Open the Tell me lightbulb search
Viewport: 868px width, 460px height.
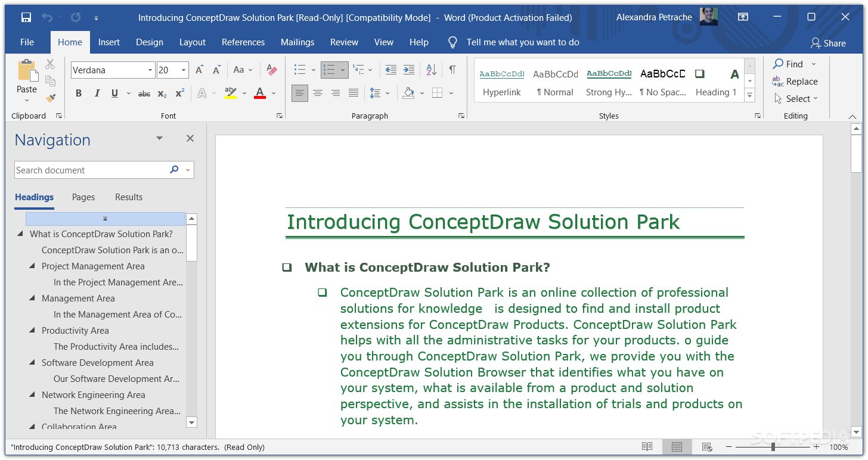453,42
